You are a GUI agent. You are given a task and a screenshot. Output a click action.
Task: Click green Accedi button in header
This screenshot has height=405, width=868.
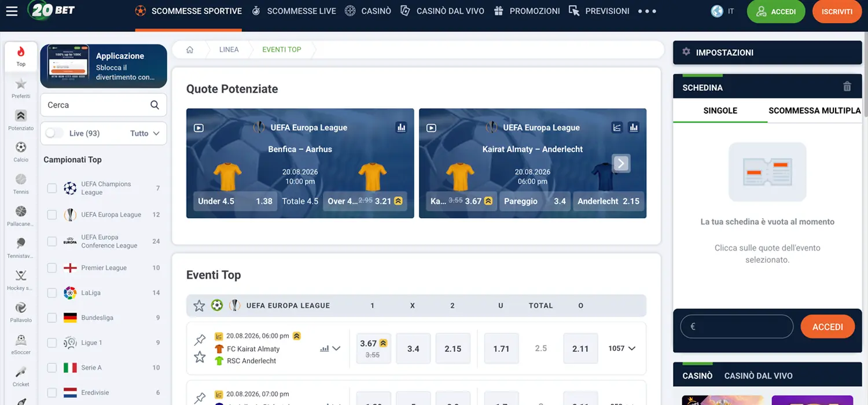776,12
